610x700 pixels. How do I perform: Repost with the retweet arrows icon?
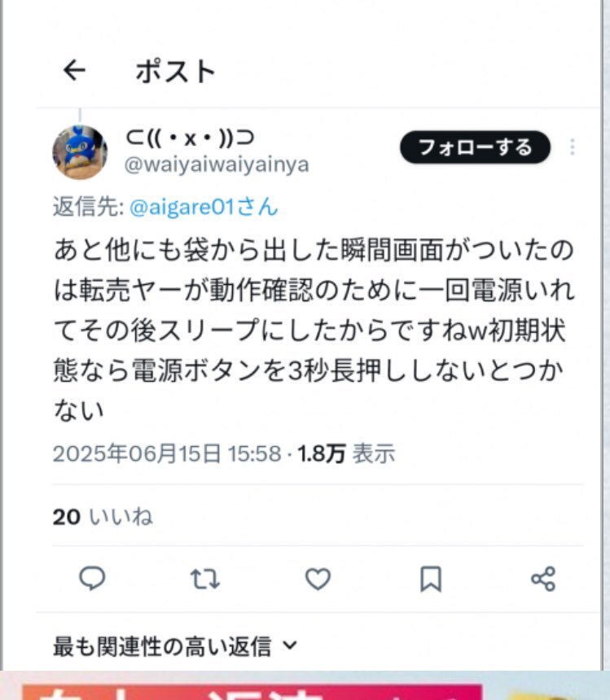(x=205, y=579)
